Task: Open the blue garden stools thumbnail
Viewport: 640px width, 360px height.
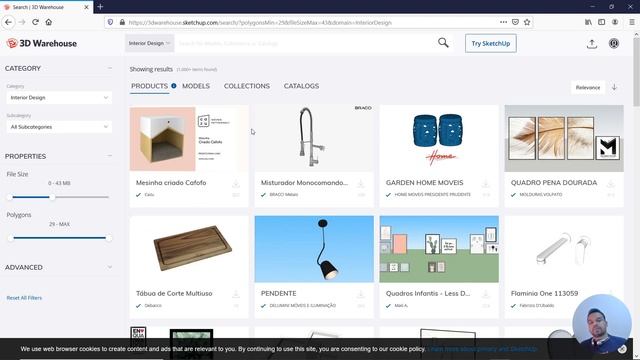Action: (439, 138)
